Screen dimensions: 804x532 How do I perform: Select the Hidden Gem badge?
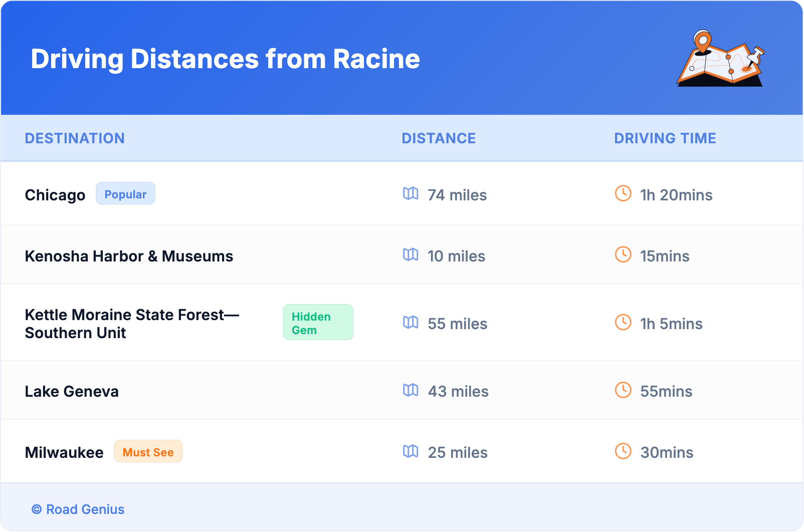[x=318, y=323]
